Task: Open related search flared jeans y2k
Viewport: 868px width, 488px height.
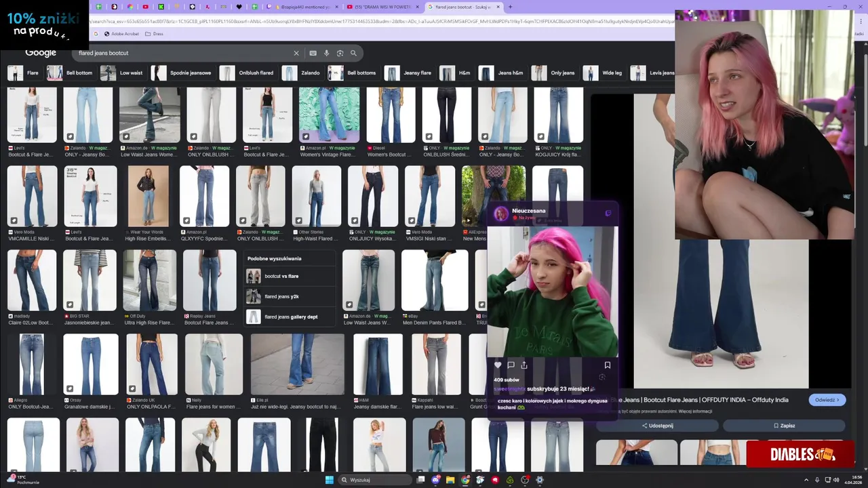Action: [x=290, y=296]
